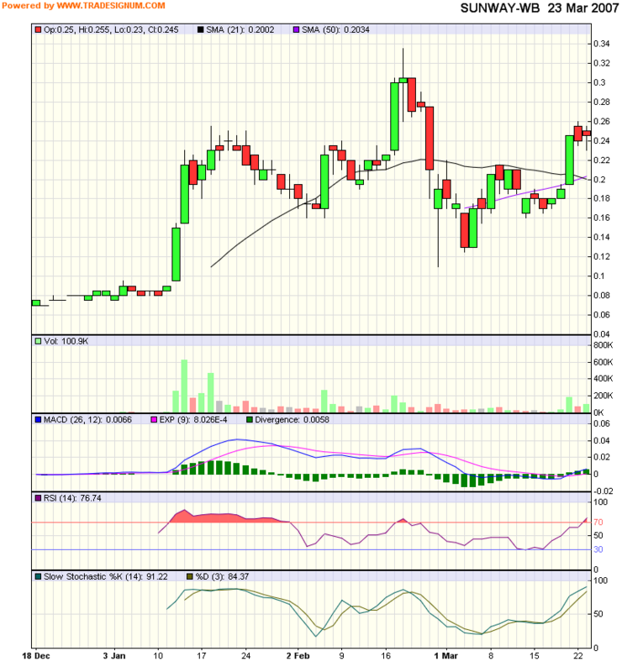Image resolution: width=622 pixels, height=672 pixels.
Task: Click the dark green Divergence legend swatch
Action: click(x=250, y=419)
